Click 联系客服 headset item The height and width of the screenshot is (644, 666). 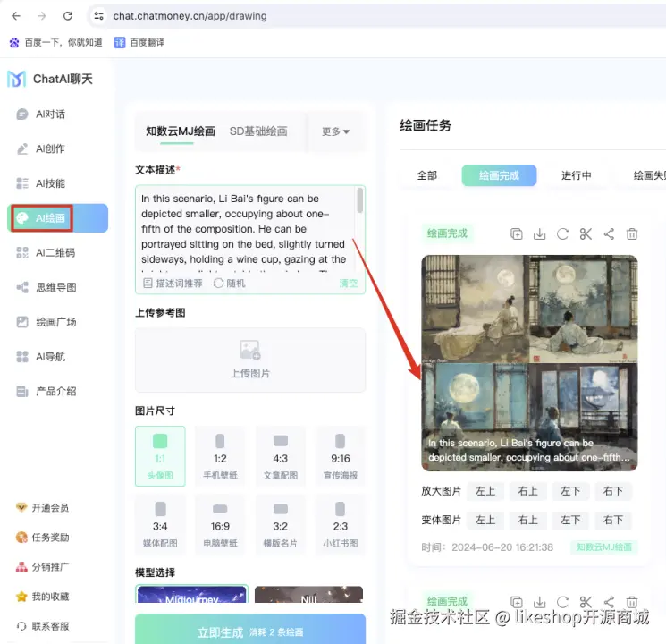click(43, 626)
